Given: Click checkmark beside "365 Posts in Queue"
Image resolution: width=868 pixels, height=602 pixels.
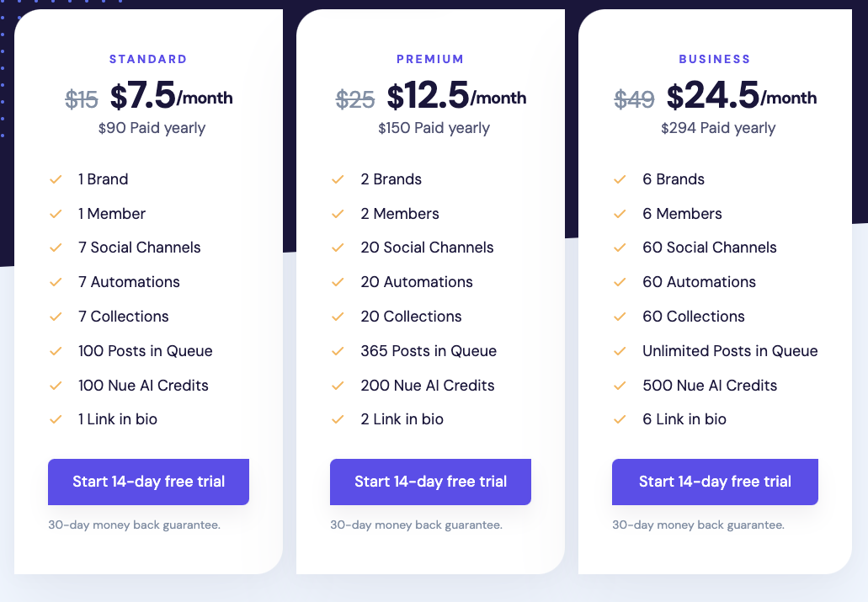Looking at the screenshot, I should [338, 351].
